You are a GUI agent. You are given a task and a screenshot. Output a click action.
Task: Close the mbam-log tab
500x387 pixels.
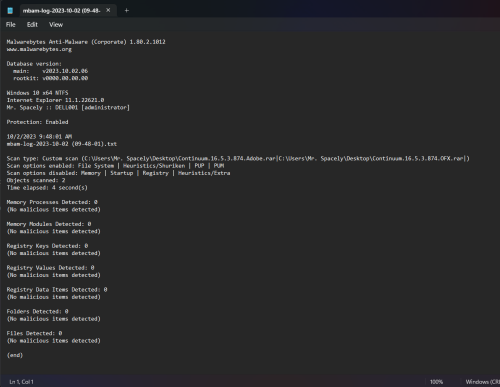108,10
